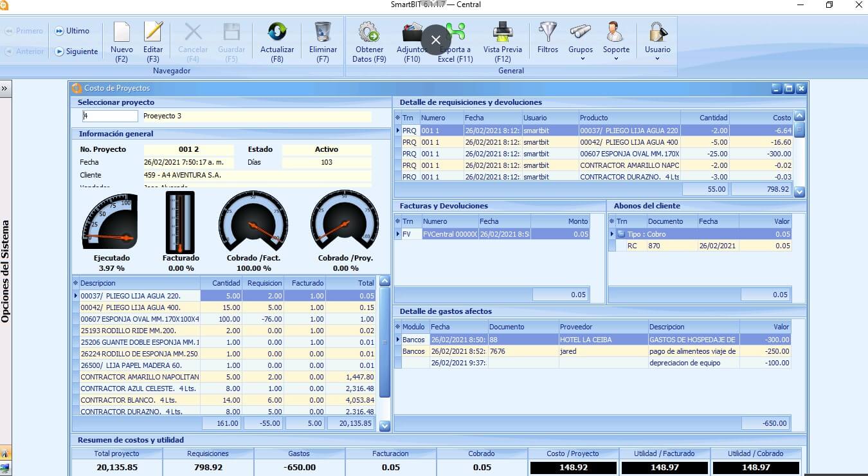The height and width of the screenshot is (476, 868).
Task: Select the RC 870 payment row
Action: [x=700, y=246]
